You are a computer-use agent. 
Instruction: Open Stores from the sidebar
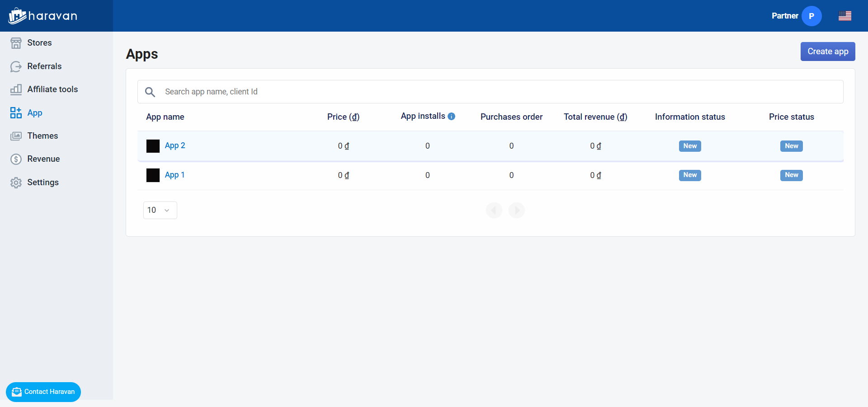(39, 43)
